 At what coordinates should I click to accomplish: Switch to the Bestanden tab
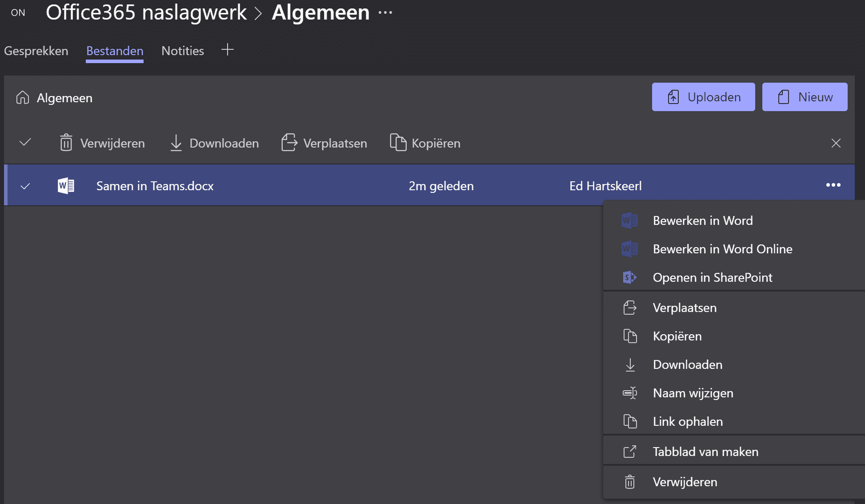pyautogui.click(x=115, y=51)
